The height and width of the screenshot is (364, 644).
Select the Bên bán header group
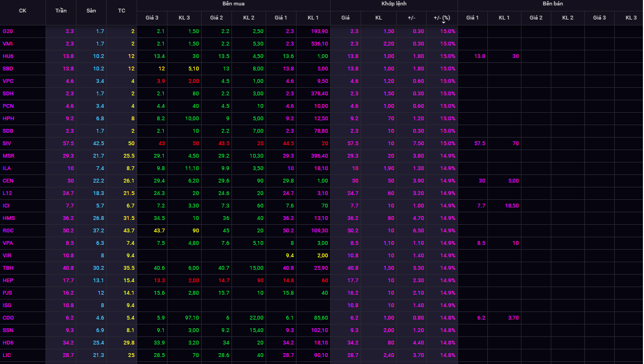tap(550, 4)
